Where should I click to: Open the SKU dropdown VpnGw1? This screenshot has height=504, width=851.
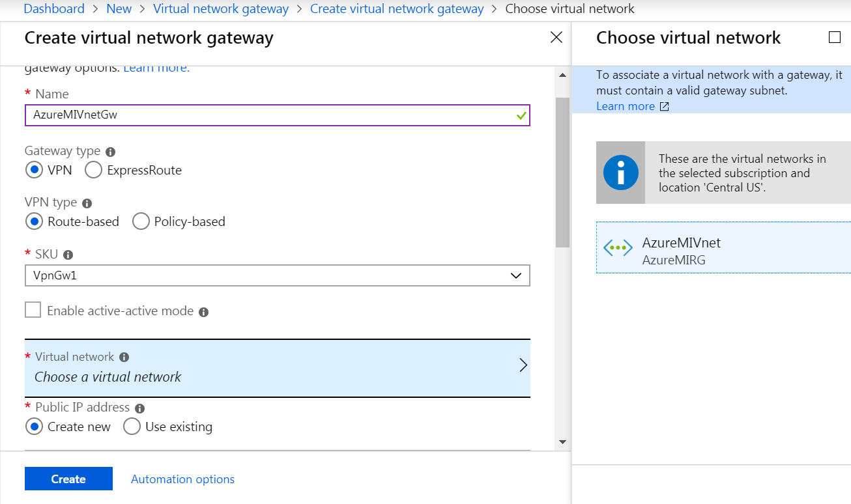point(278,275)
